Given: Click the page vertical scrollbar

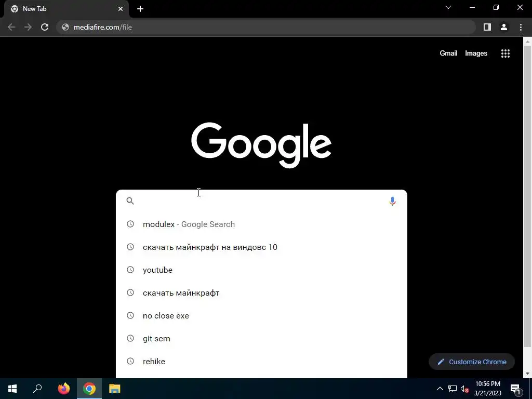Looking at the screenshot, I should (x=527, y=197).
